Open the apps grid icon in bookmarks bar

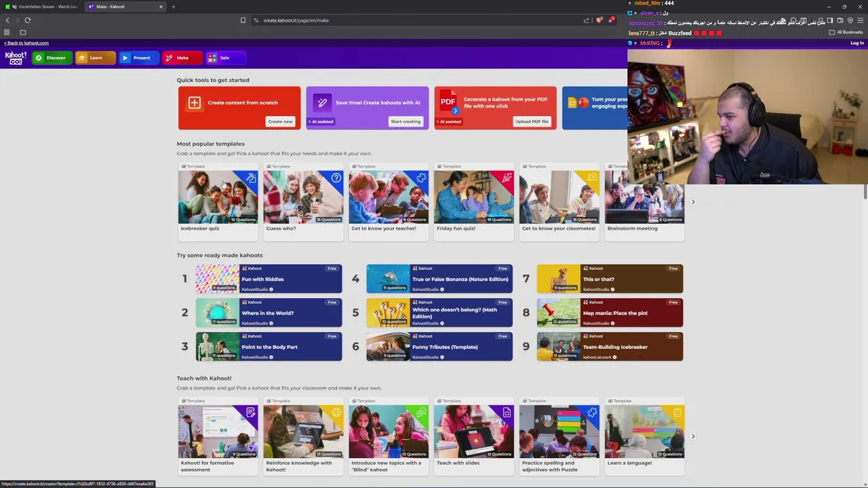point(7,33)
